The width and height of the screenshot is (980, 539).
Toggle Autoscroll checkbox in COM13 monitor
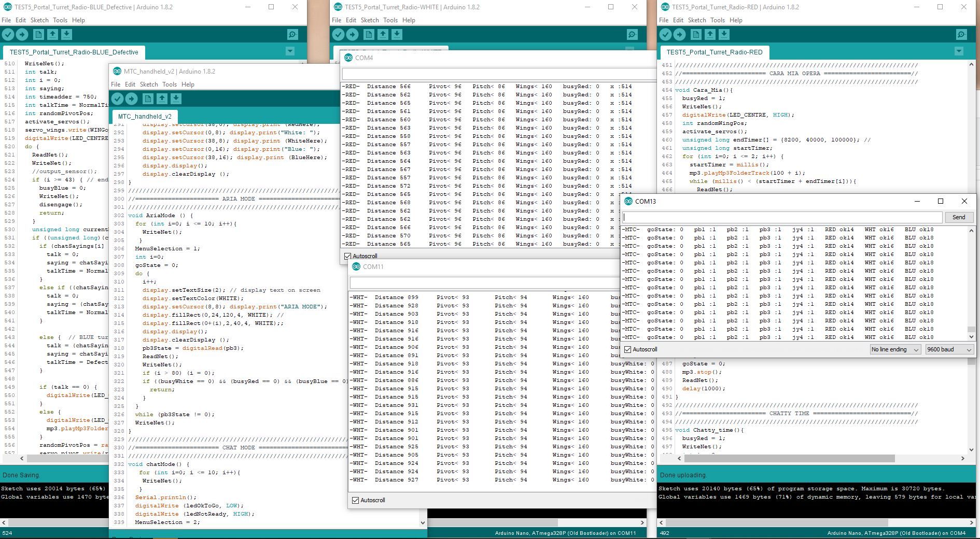[628, 350]
